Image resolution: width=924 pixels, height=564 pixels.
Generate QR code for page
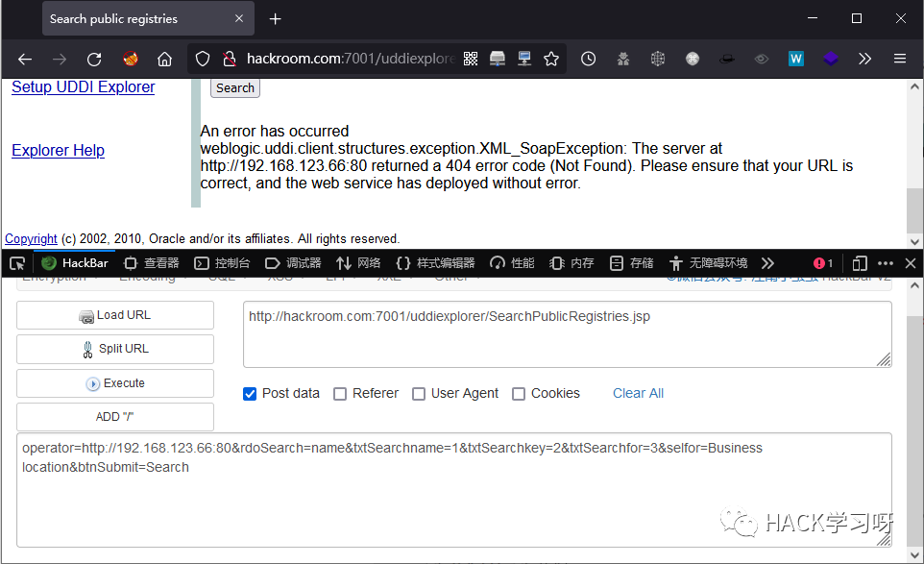coord(471,59)
